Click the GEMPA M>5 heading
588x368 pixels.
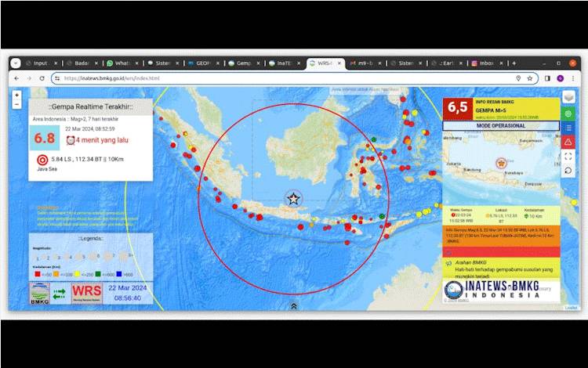(x=491, y=110)
